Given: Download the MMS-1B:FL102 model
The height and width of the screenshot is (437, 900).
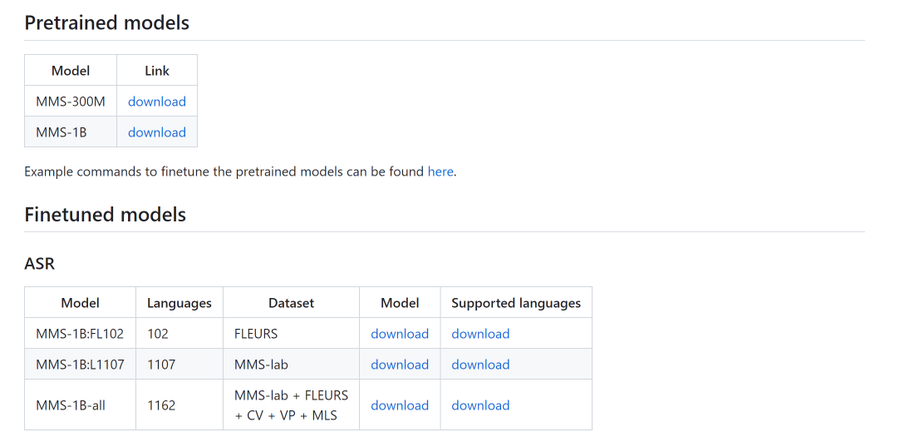Looking at the screenshot, I should pos(399,334).
